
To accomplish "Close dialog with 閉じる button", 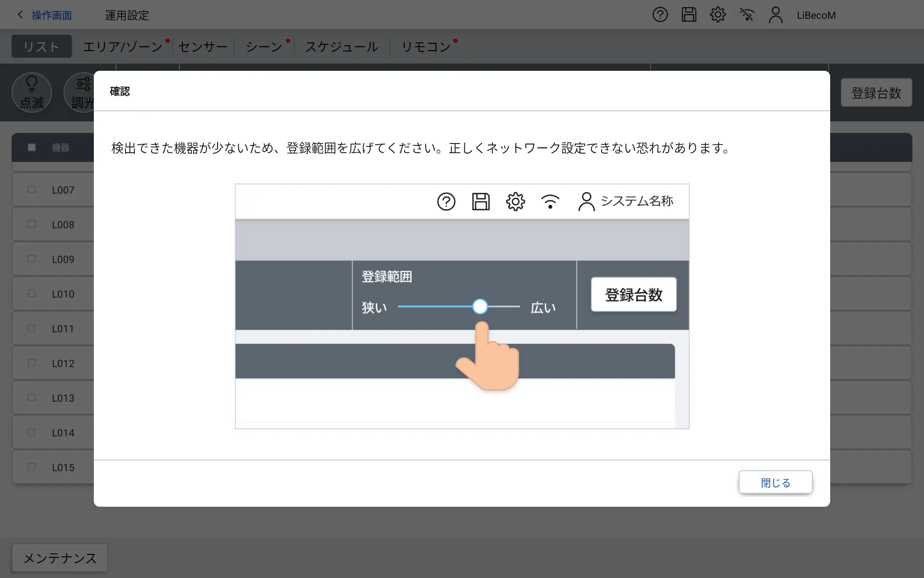I will coord(775,483).
